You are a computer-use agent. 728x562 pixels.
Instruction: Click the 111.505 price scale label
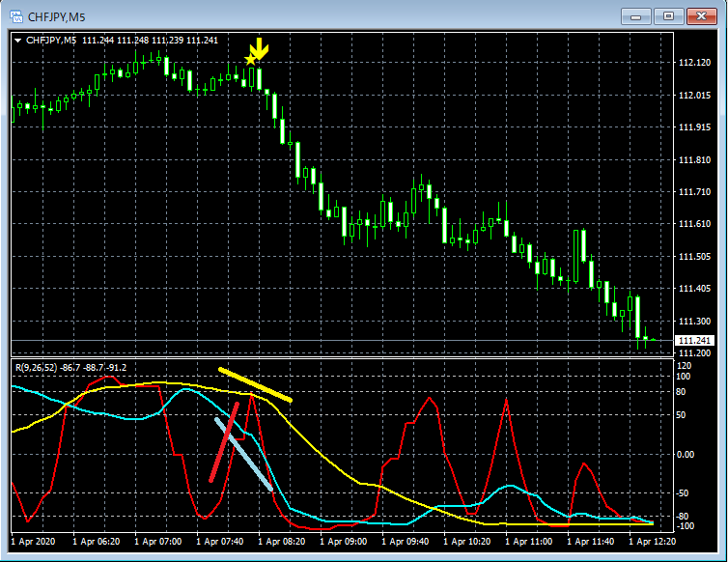coord(694,257)
